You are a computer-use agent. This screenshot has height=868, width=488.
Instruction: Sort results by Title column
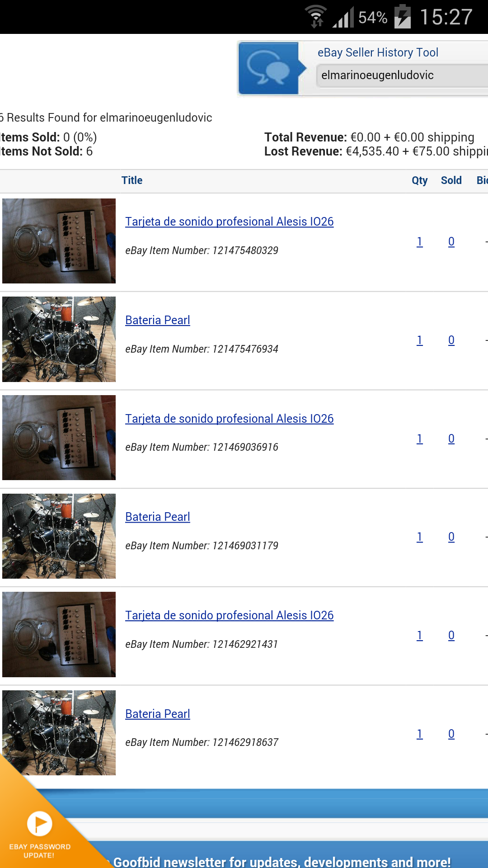click(132, 180)
